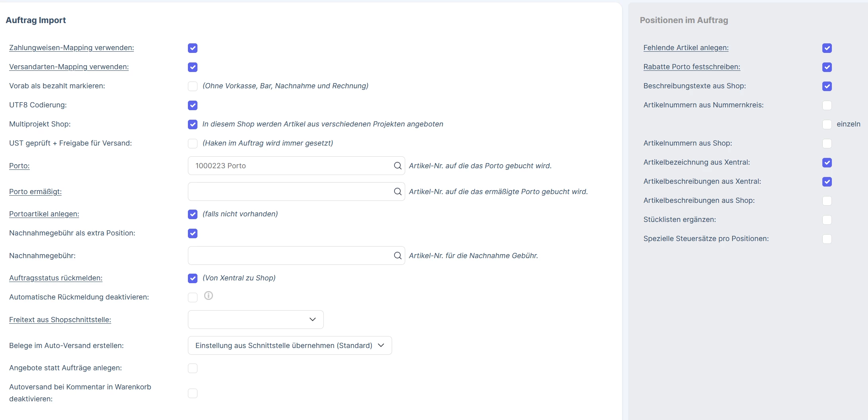Tick the einzeln checkbox
Viewport: 868px width, 420px height.
coord(827,124)
